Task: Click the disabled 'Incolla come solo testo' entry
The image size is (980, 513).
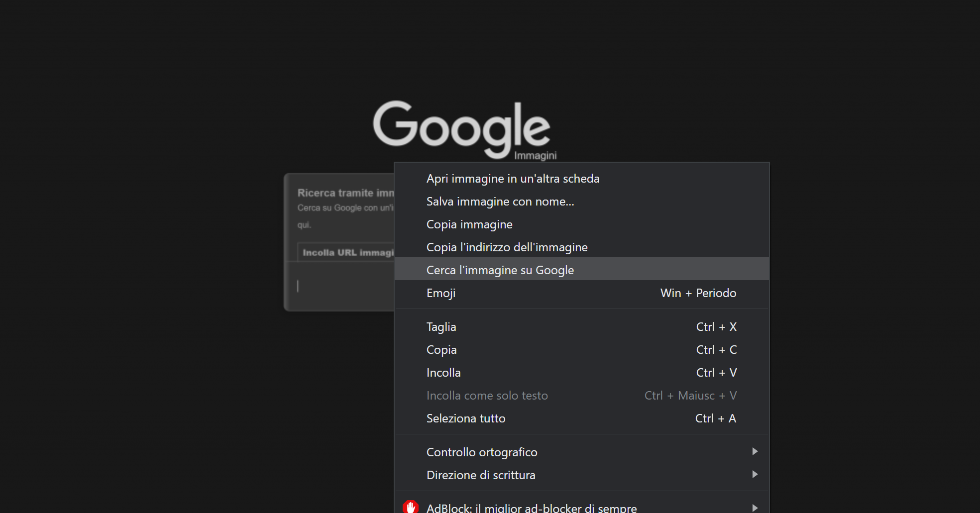Action: coord(487,395)
